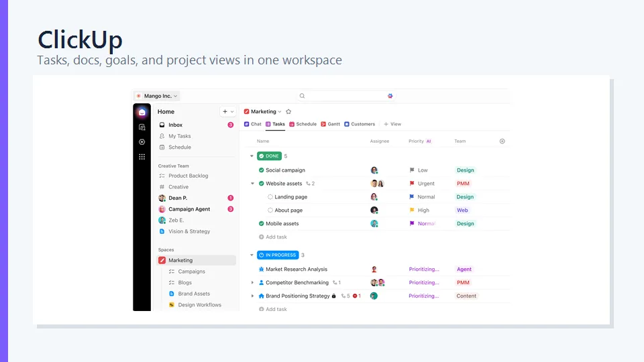This screenshot has height=362, width=644.
Task: Click Add task under the DONE group
Action: coord(273,237)
